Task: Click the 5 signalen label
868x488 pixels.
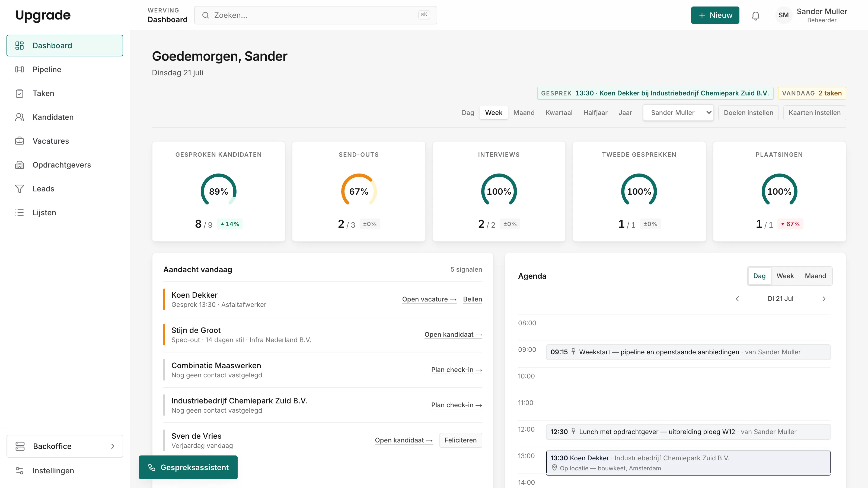Action: coord(466,269)
